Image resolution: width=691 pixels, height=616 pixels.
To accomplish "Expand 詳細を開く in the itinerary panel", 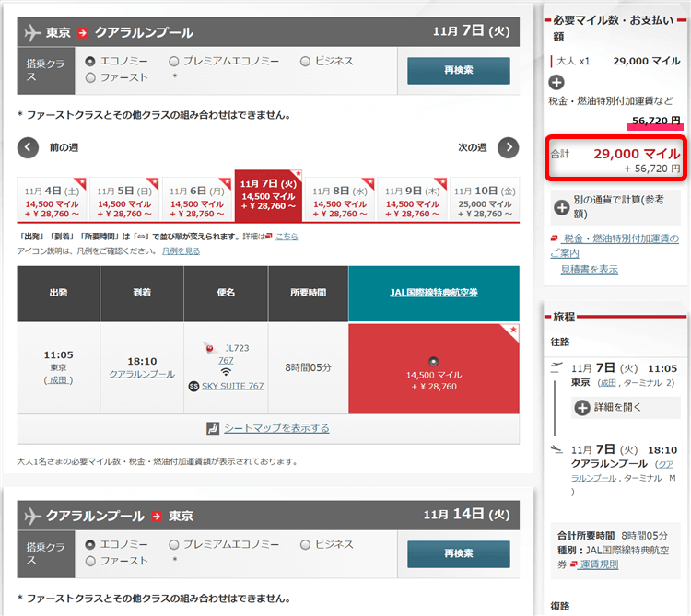I will (x=583, y=407).
